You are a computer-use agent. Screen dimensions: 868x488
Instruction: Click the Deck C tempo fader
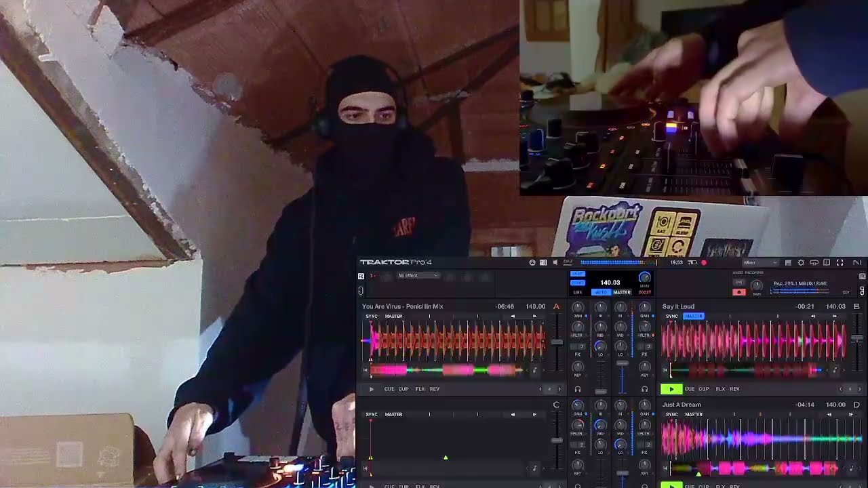[557, 441]
